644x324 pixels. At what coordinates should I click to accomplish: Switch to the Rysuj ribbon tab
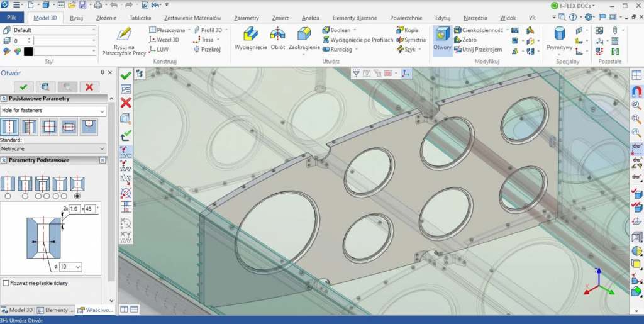77,18
